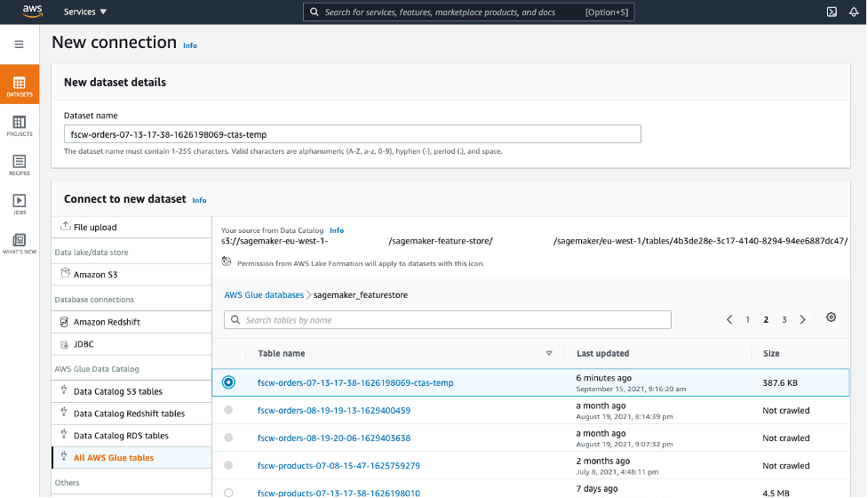Select radio for fscw-products-07-08-15-47-1625759279
868x498 pixels.
228,465
